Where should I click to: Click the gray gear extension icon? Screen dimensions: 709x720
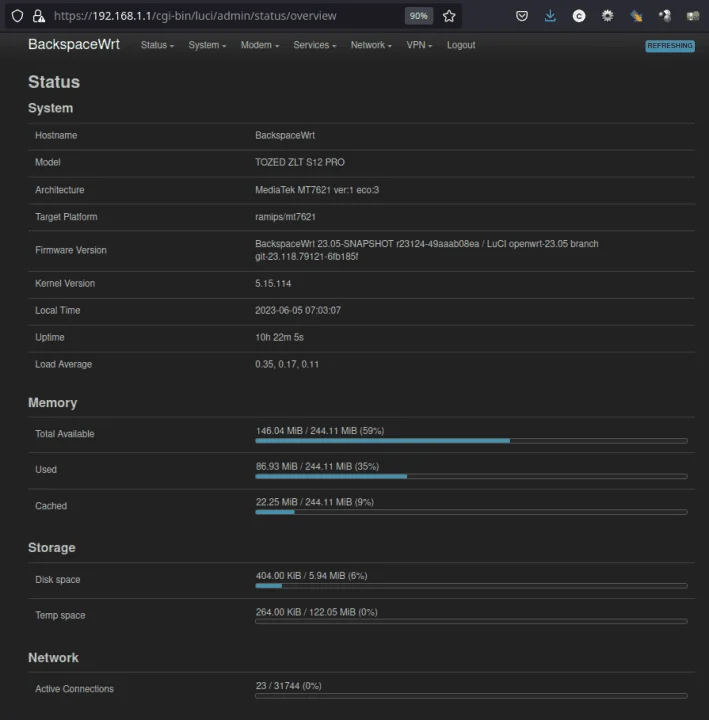(608, 16)
